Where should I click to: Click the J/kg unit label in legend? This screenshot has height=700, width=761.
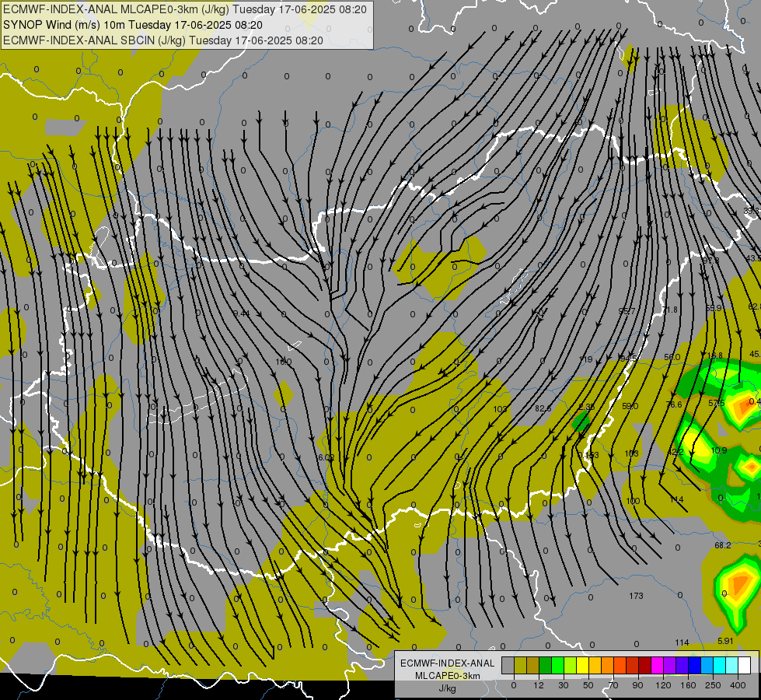(x=447, y=688)
